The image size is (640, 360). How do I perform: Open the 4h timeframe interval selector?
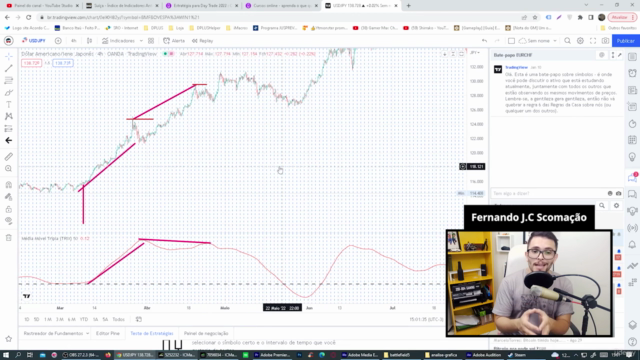73,41
